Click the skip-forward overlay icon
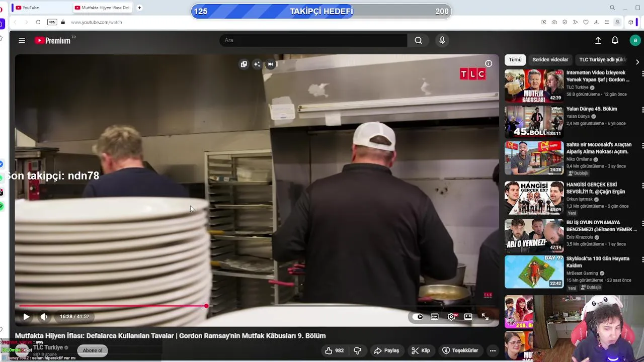This screenshot has height=362, width=644. coord(270,64)
